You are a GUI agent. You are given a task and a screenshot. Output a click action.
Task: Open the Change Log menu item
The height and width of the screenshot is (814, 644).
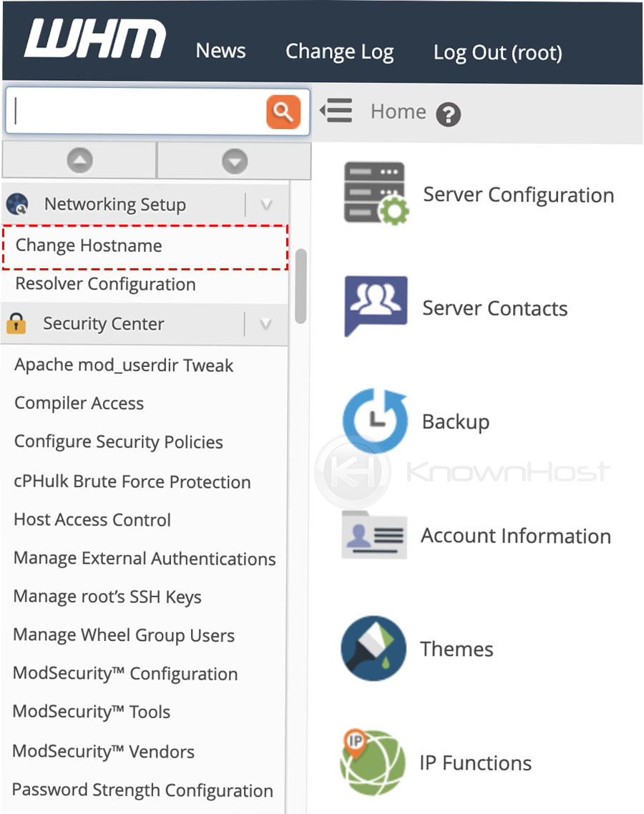[340, 50]
